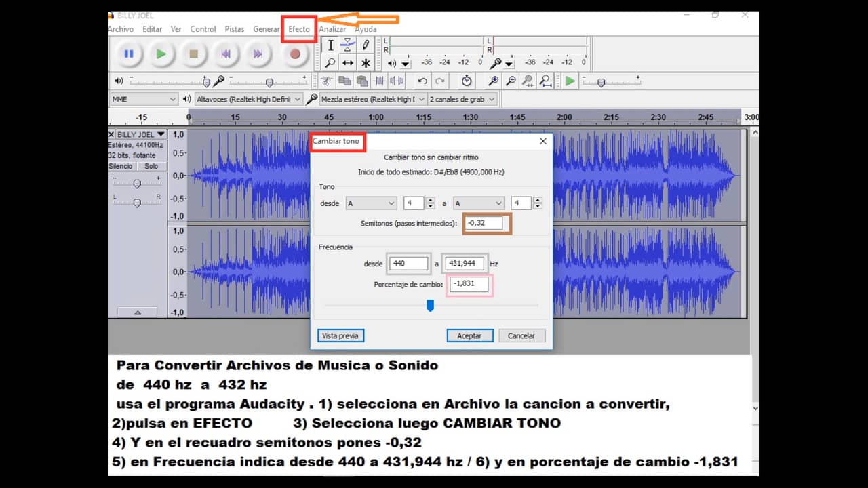Click the Silence audio icon
This screenshot has height=488, width=868.
click(x=397, y=81)
